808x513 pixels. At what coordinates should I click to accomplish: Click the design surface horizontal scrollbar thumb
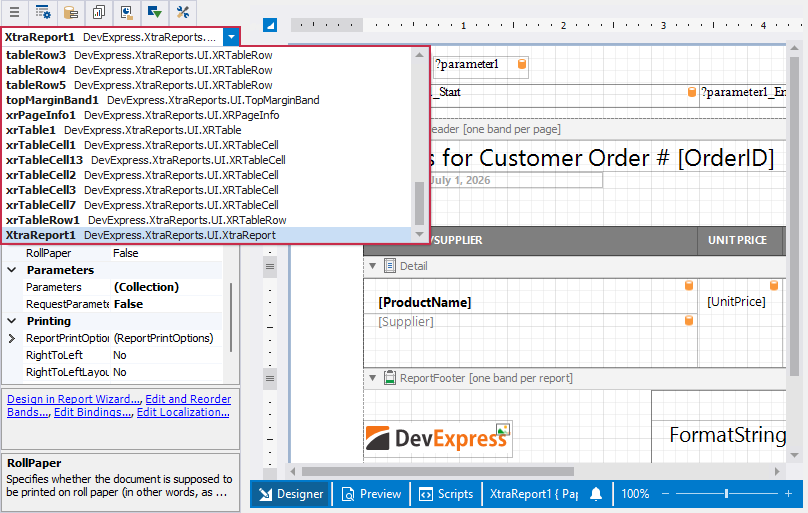coord(437,471)
